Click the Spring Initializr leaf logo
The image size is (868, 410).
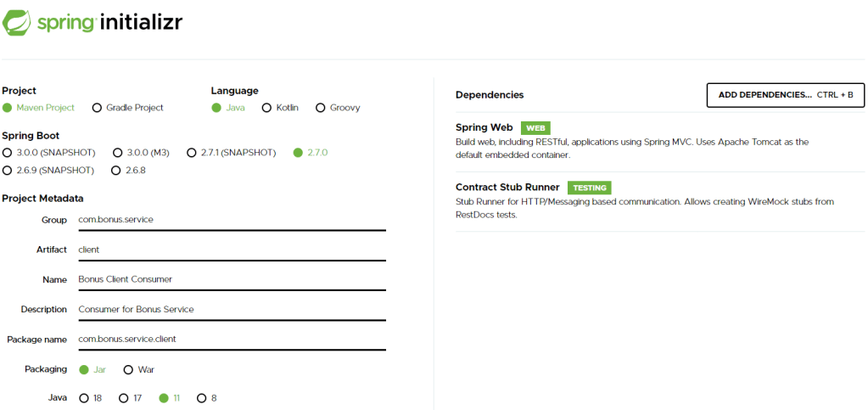18,21
